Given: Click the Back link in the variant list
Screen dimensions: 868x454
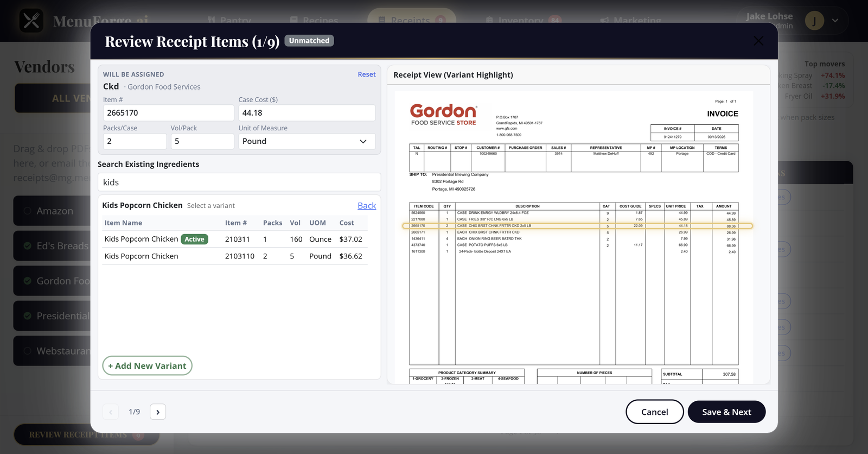Looking at the screenshot, I should coord(367,205).
